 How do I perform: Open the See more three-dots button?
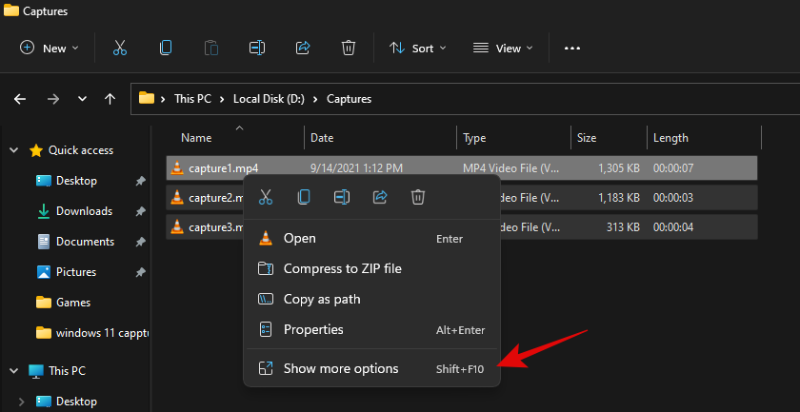(572, 48)
